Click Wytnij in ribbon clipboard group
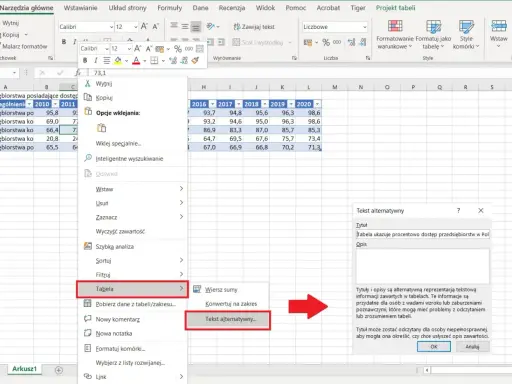This screenshot has width=512, height=384. (x=10, y=23)
